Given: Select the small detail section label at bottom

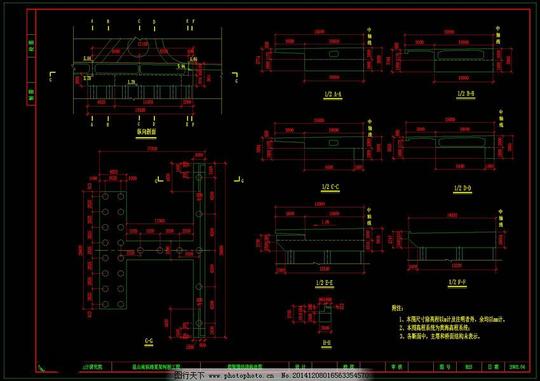Looking at the screenshot, I should 326,343.
